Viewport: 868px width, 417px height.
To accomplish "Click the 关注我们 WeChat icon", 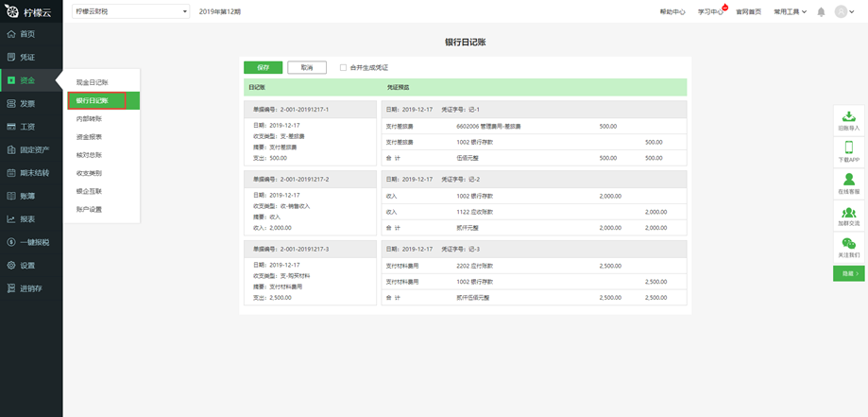I will tap(848, 243).
